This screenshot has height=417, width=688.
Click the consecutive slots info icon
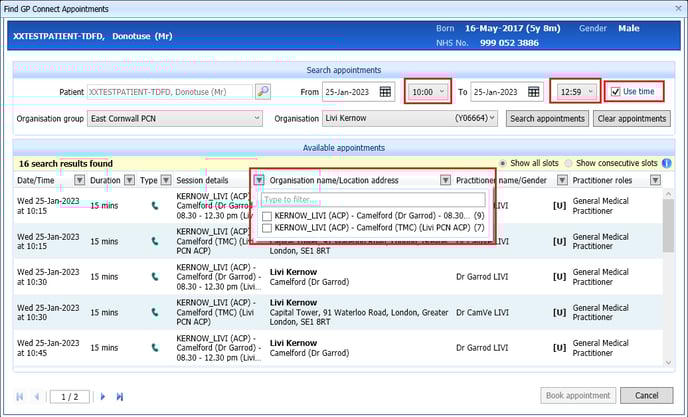(666, 163)
